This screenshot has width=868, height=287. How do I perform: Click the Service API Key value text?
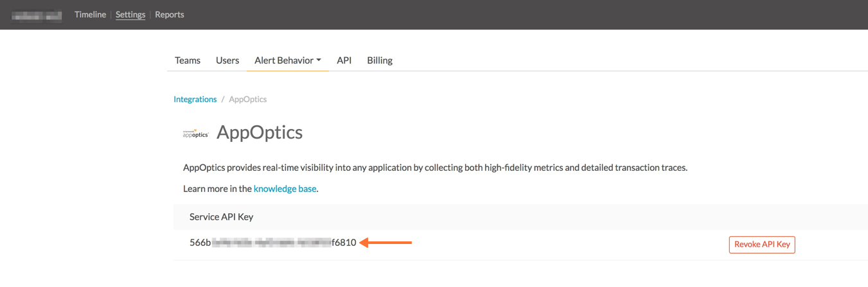tap(272, 243)
